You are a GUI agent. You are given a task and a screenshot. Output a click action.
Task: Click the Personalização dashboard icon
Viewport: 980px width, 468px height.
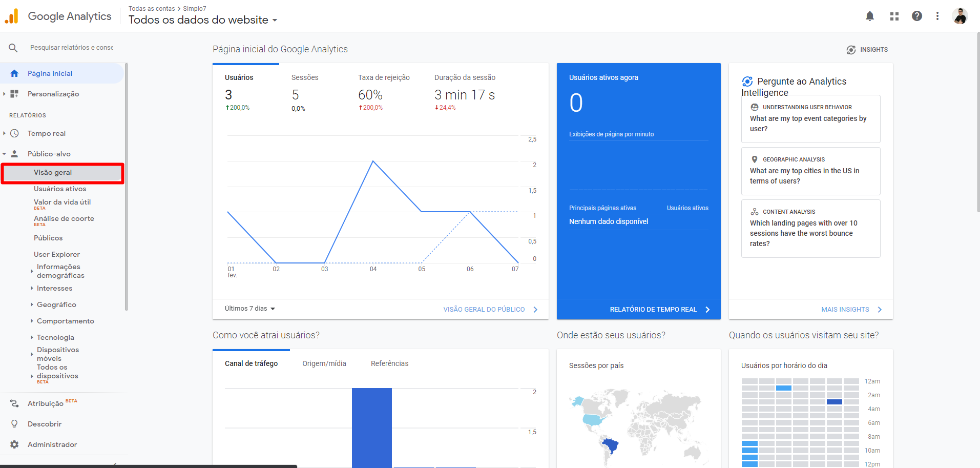click(x=14, y=94)
